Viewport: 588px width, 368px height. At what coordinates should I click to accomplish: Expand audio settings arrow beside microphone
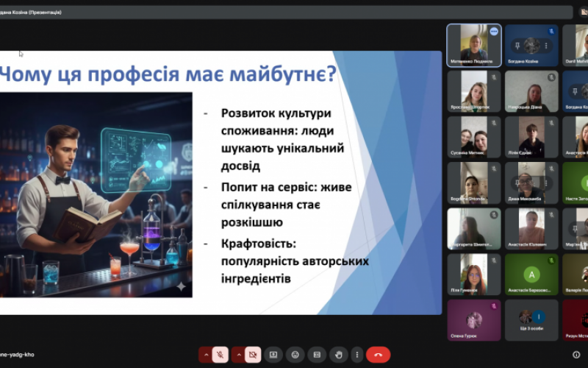pos(206,355)
